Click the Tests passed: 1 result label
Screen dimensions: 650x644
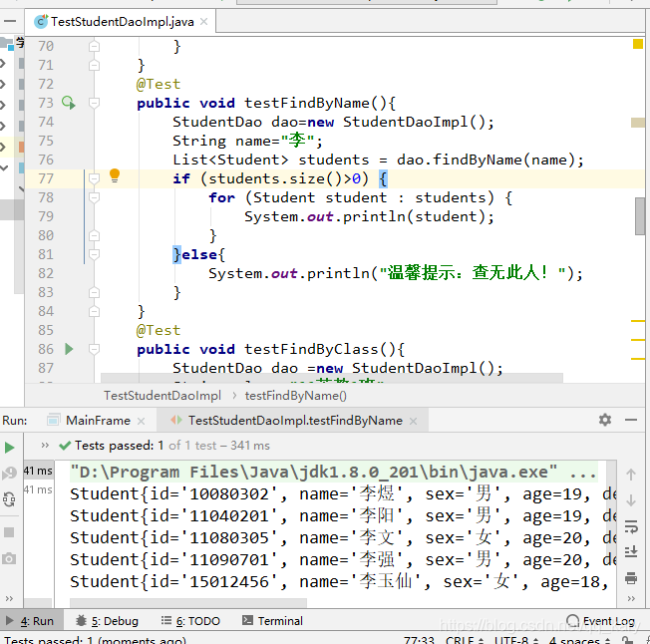point(119,446)
